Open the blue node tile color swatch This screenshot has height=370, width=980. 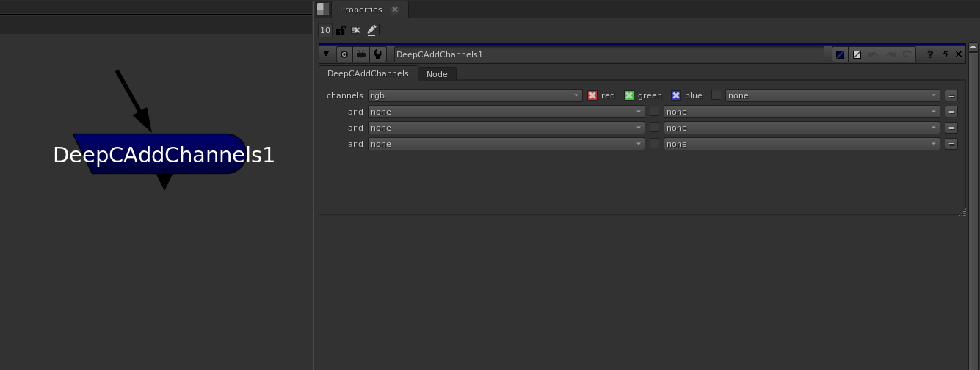pos(840,54)
